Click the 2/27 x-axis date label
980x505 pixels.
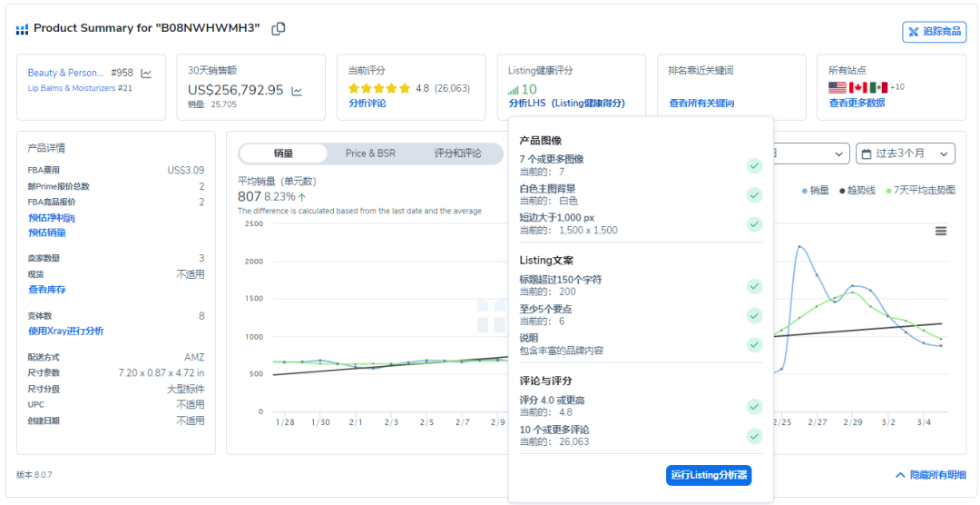tap(817, 423)
